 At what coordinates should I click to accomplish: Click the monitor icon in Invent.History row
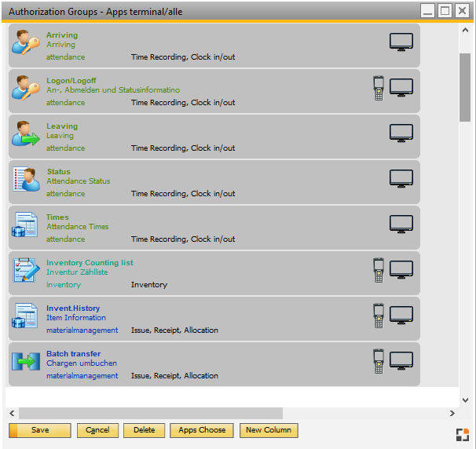[x=401, y=316]
